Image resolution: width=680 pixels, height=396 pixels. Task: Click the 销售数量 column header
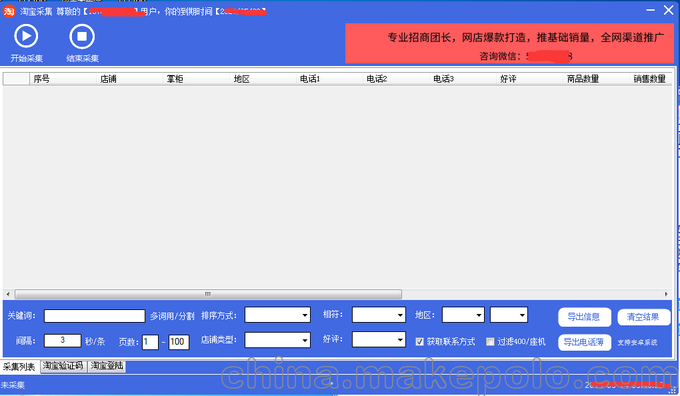651,79
